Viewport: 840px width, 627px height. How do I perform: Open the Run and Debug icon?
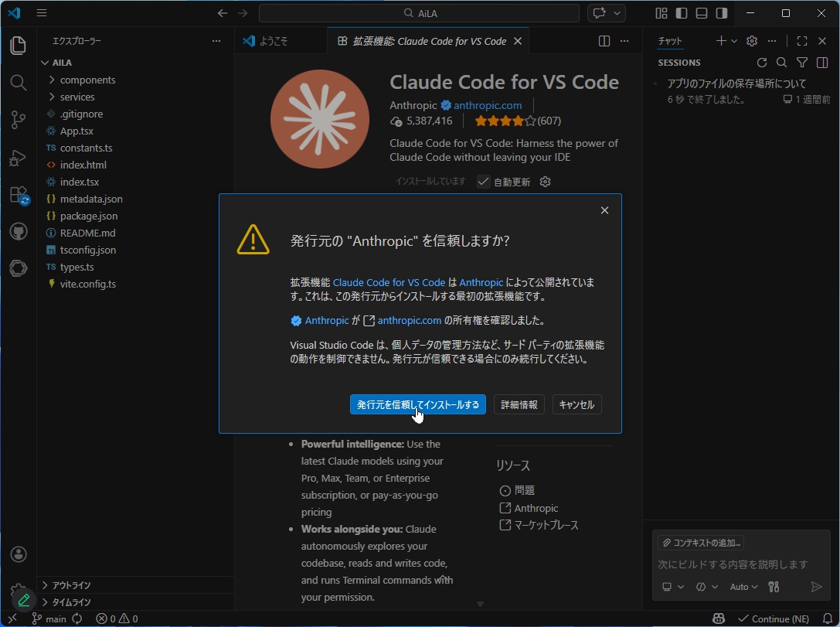(x=18, y=157)
